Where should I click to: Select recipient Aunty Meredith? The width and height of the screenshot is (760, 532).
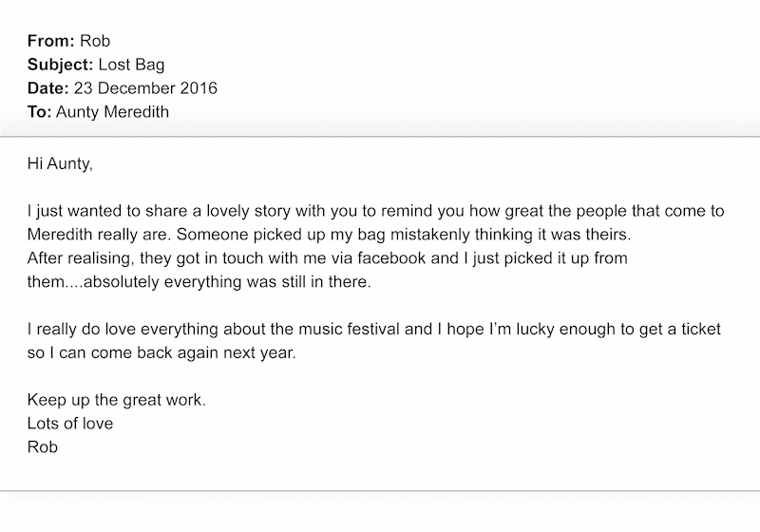point(112,112)
